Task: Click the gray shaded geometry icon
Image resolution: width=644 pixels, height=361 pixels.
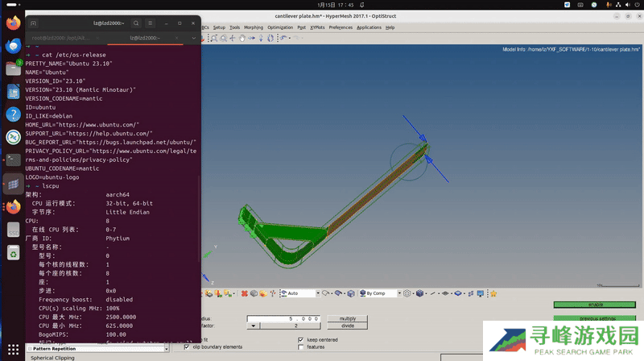Action: tap(254, 293)
